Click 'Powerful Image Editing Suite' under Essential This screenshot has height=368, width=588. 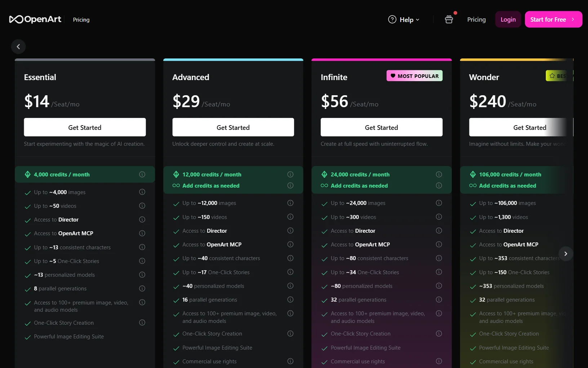tap(69, 337)
